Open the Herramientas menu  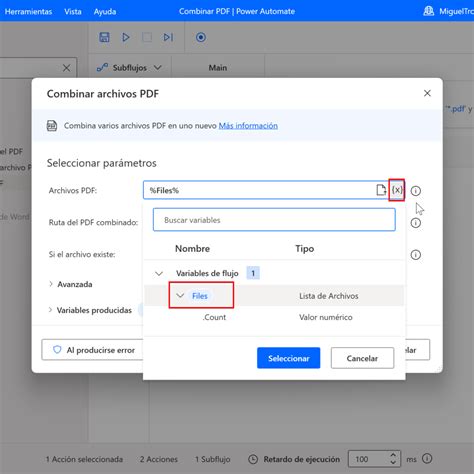point(28,11)
